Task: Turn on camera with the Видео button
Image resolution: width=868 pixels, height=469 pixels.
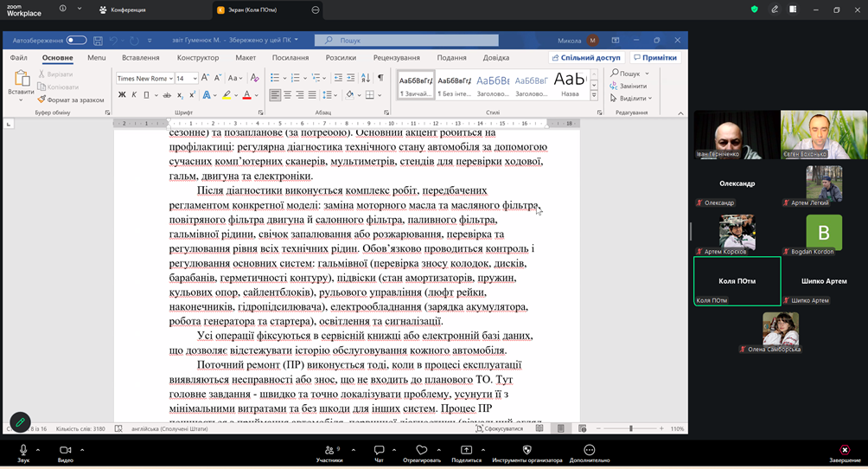Action: coord(65,451)
